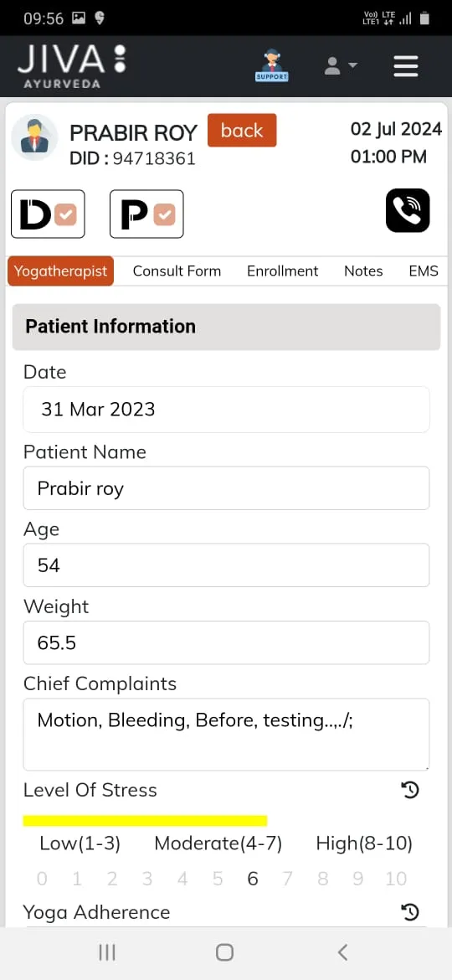
Task: Tap the phone call icon
Action: coord(408,210)
